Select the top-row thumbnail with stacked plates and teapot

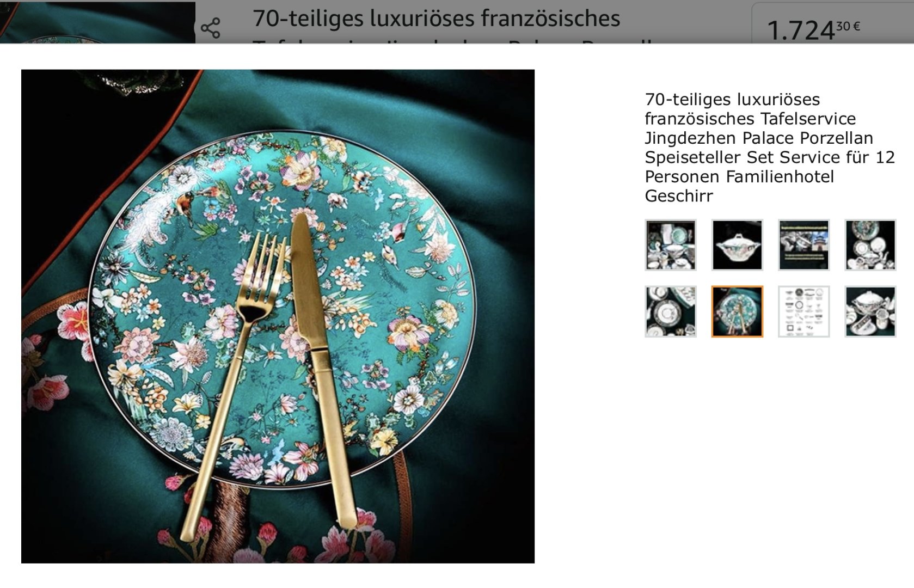[x=870, y=244]
